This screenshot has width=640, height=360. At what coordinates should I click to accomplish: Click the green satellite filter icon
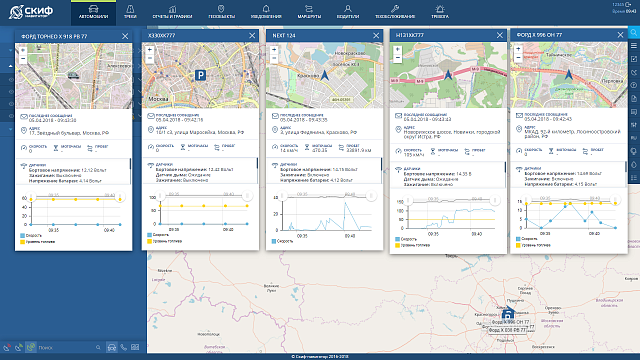pos(19,347)
